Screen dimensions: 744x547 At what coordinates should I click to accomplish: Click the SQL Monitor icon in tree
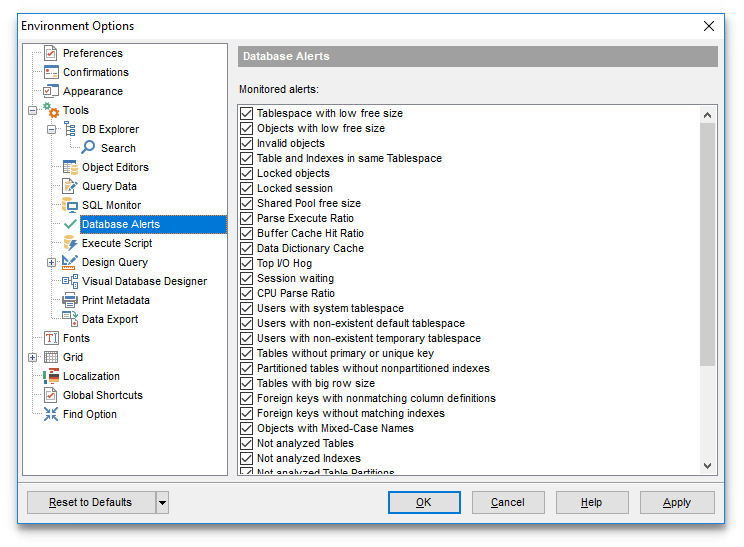pos(70,205)
